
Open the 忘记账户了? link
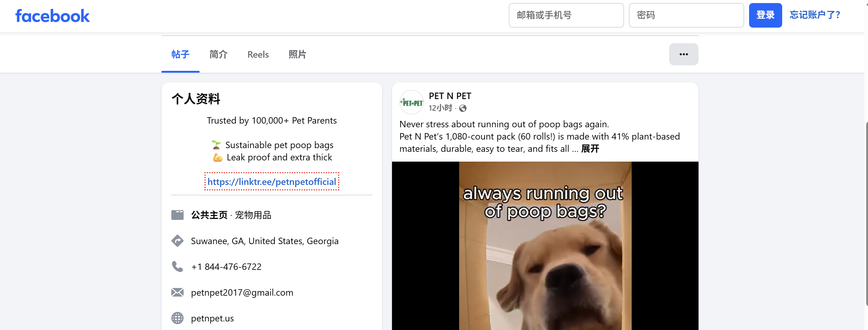(x=815, y=15)
